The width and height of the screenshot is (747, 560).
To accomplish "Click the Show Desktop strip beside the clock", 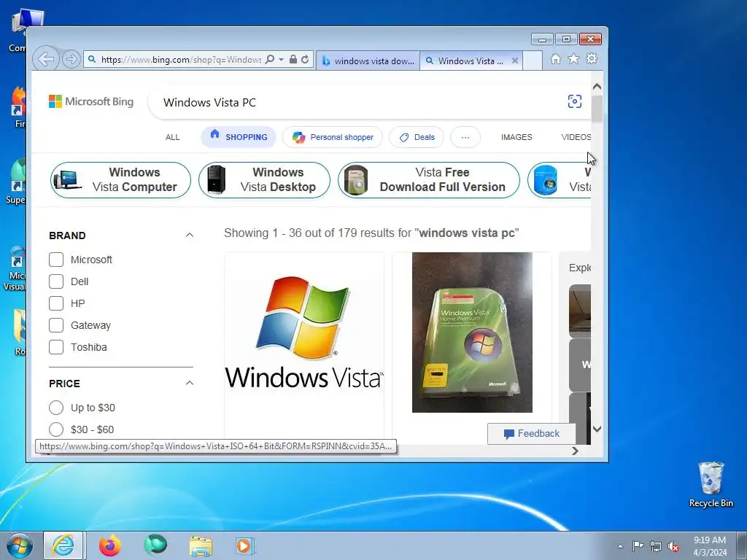I will click(741, 546).
